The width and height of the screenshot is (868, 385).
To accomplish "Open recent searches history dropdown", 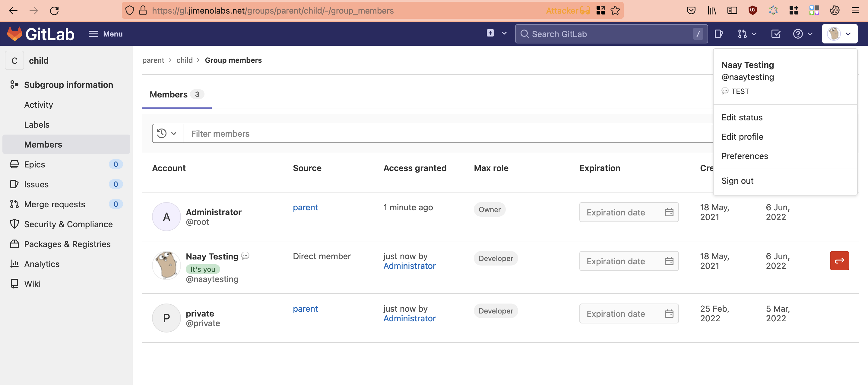I will tap(167, 133).
